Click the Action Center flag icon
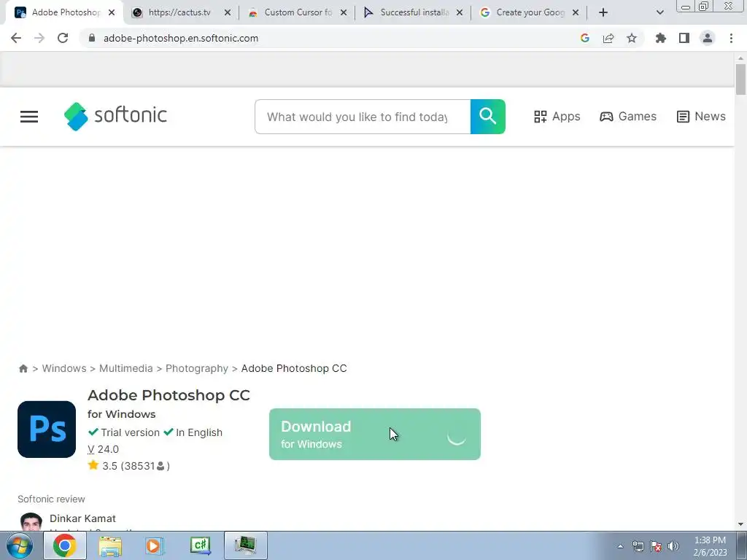This screenshot has height=560, width=747. (656, 546)
